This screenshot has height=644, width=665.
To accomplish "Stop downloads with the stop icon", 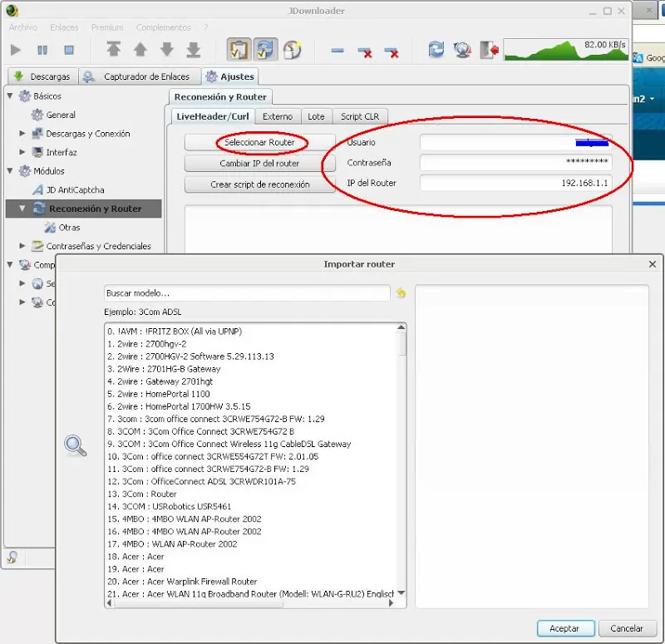I will (69, 50).
